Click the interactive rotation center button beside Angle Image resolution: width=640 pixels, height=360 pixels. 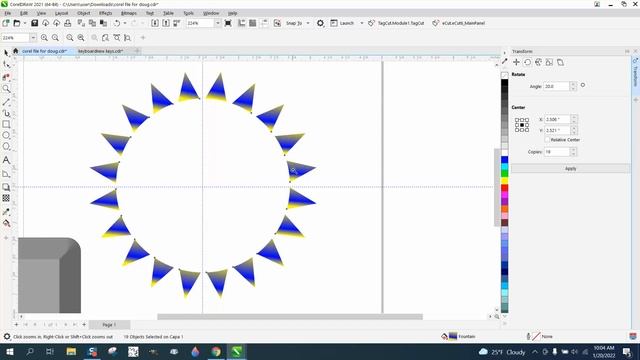point(583,85)
